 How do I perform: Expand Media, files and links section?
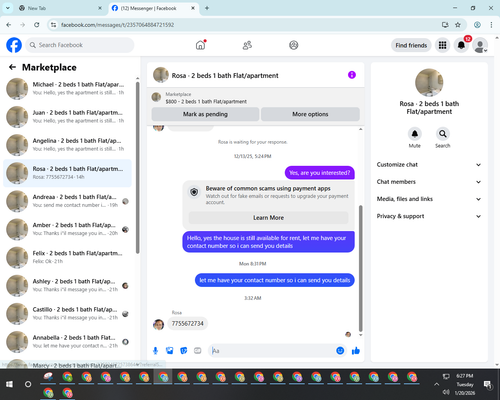coord(429,199)
